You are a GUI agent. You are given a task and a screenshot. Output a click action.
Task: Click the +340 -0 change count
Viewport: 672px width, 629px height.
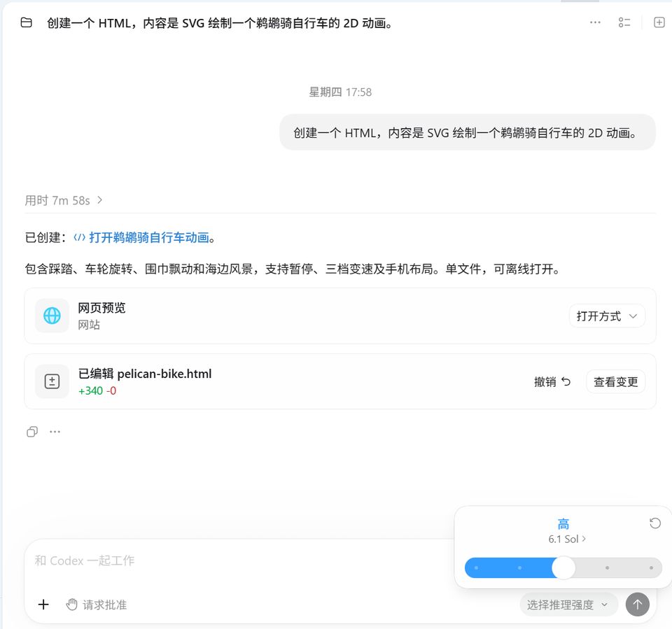tap(97, 391)
